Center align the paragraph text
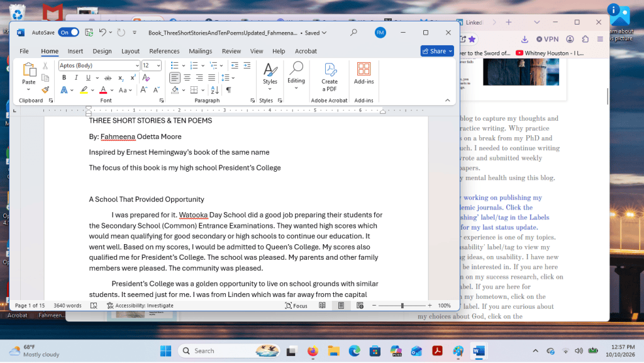 coord(187,77)
